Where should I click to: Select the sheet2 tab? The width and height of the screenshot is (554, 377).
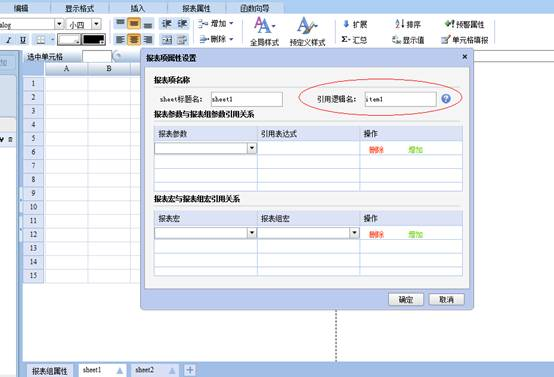pyautogui.click(x=145, y=370)
